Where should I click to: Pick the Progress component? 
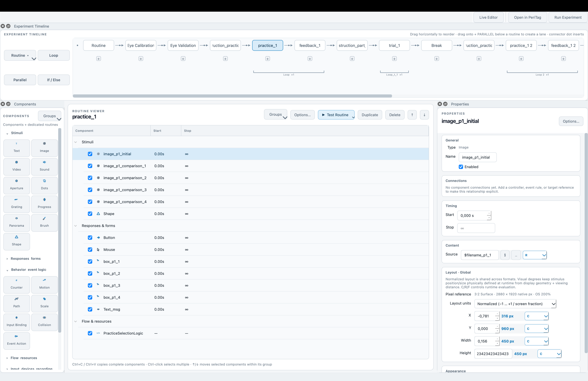click(45, 204)
